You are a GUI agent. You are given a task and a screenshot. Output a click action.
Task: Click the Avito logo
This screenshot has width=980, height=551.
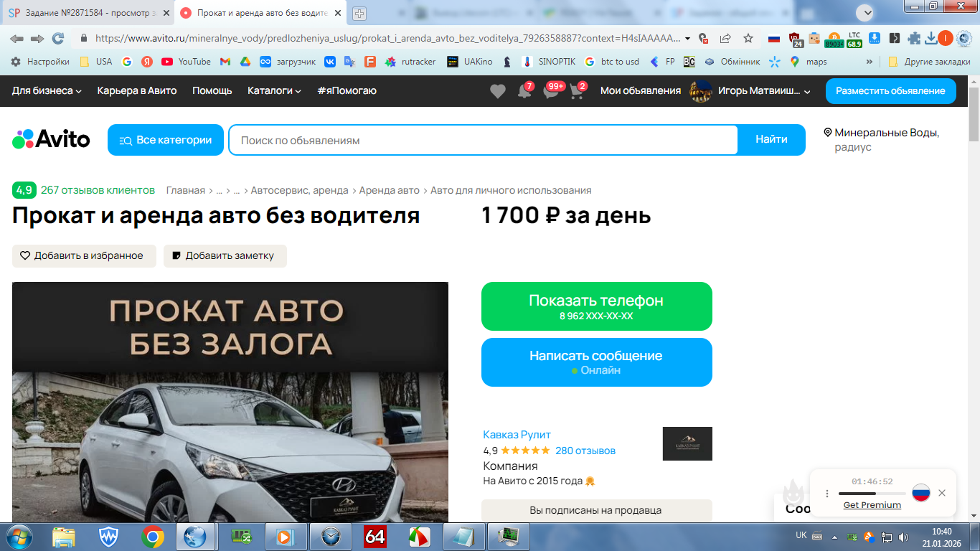coord(51,139)
